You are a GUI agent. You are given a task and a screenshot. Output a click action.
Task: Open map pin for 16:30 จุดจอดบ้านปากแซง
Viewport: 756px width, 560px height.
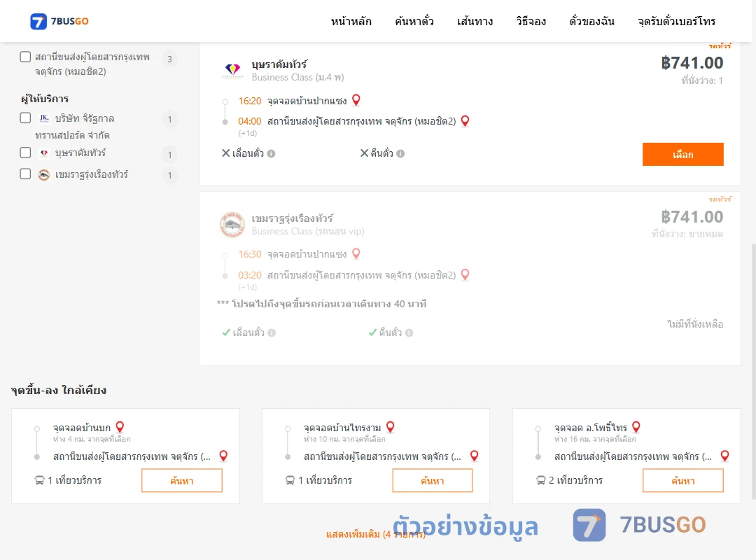pyautogui.click(x=356, y=253)
